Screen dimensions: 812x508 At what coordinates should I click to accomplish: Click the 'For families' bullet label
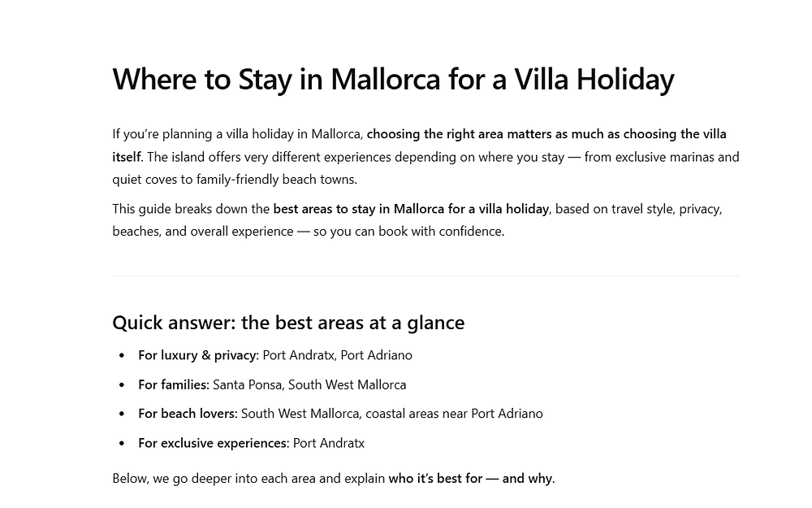click(x=173, y=384)
